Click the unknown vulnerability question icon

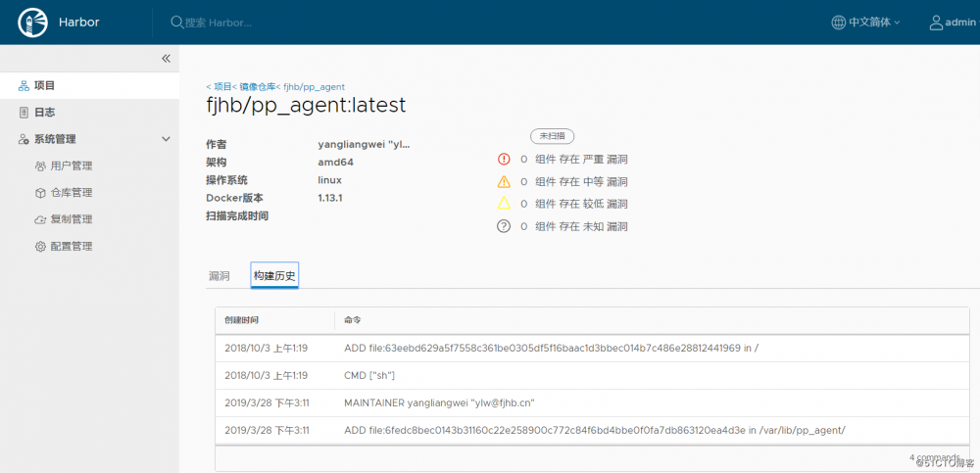[504, 226]
